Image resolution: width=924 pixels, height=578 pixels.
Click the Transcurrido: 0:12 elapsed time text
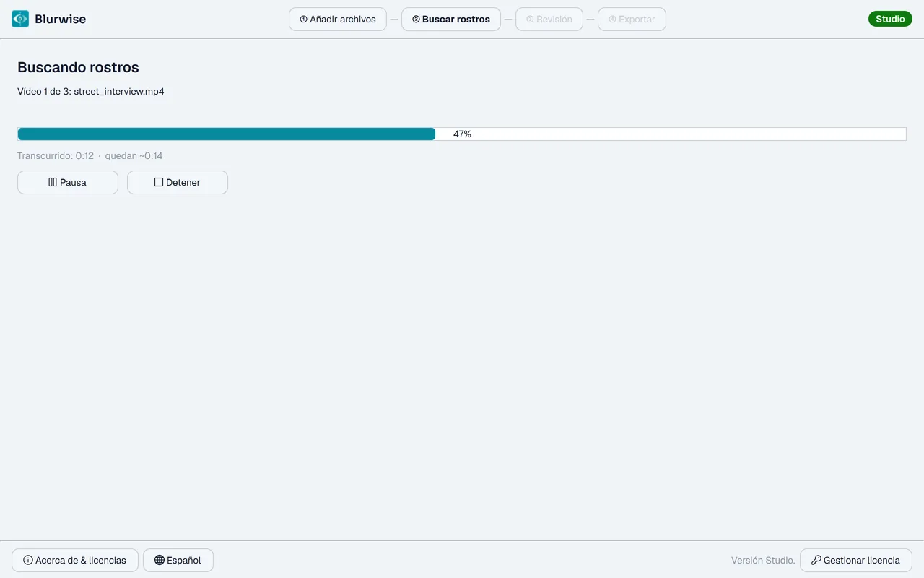click(x=56, y=155)
